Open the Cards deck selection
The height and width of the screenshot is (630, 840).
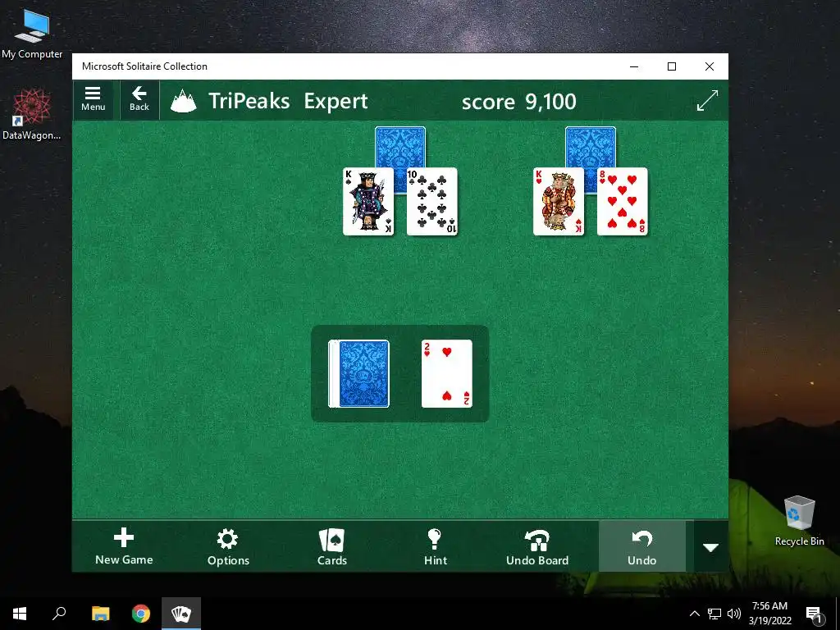331,546
